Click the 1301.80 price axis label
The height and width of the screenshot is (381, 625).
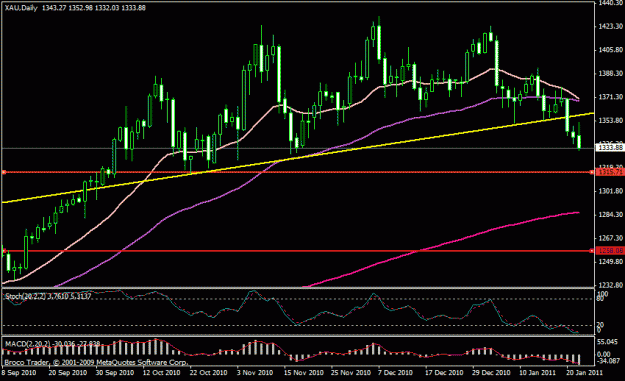[610, 191]
